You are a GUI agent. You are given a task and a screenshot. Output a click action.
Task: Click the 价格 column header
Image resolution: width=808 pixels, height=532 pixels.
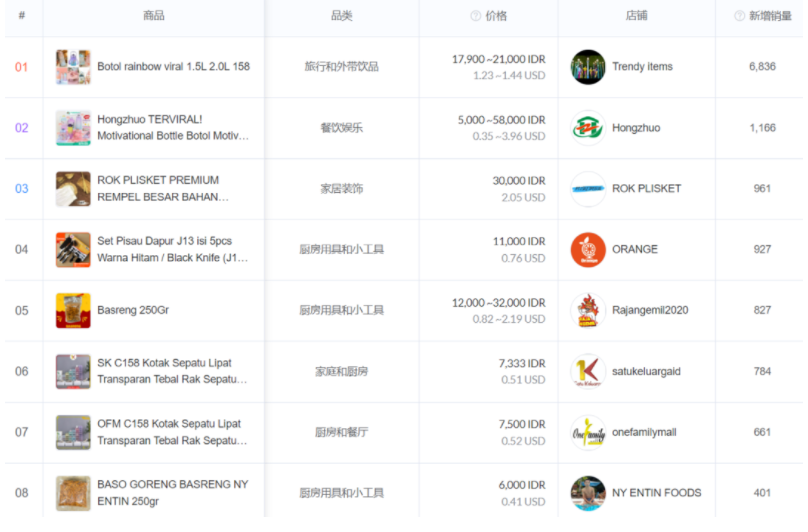pos(496,16)
